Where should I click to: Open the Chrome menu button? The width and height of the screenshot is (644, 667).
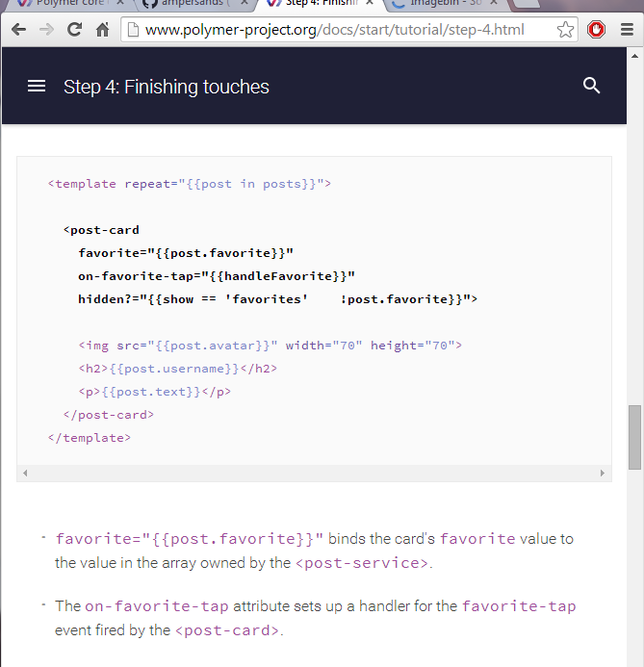(x=627, y=30)
